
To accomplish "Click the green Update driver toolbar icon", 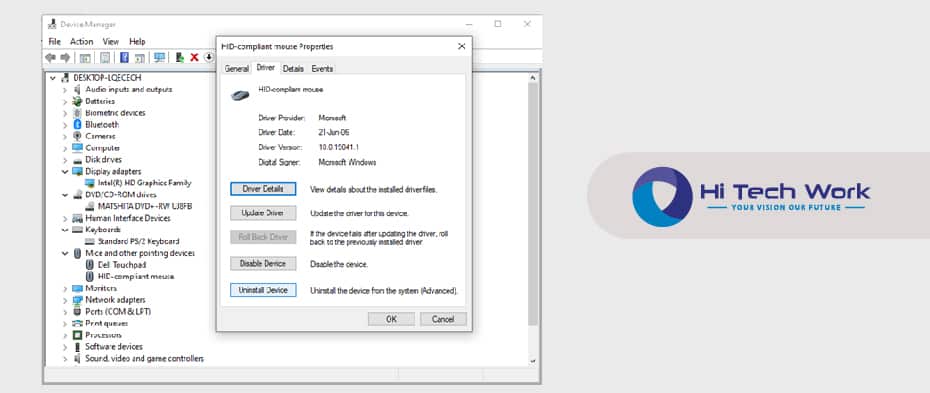I will [179, 57].
